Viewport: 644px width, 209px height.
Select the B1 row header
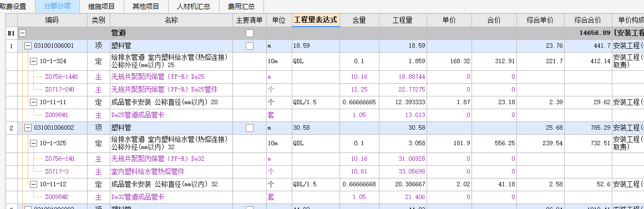pyautogui.click(x=12, y=33)
